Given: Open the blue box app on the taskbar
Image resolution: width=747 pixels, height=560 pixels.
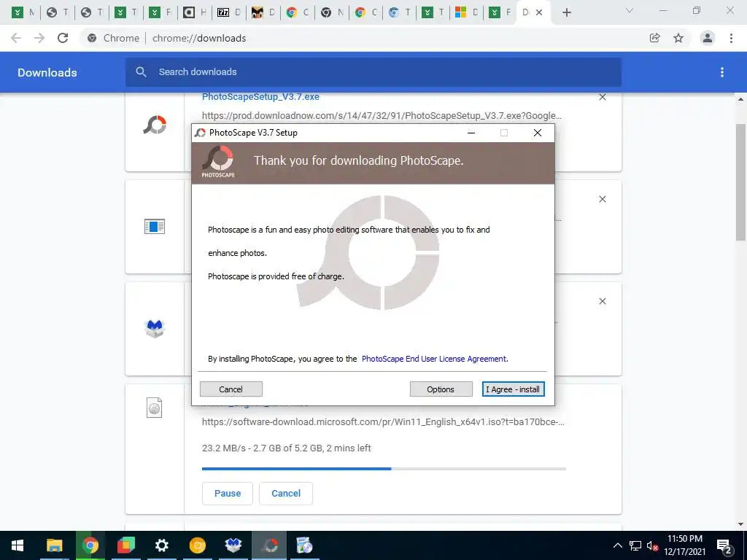Looking at the screenshot, I should tap(233, 545).
